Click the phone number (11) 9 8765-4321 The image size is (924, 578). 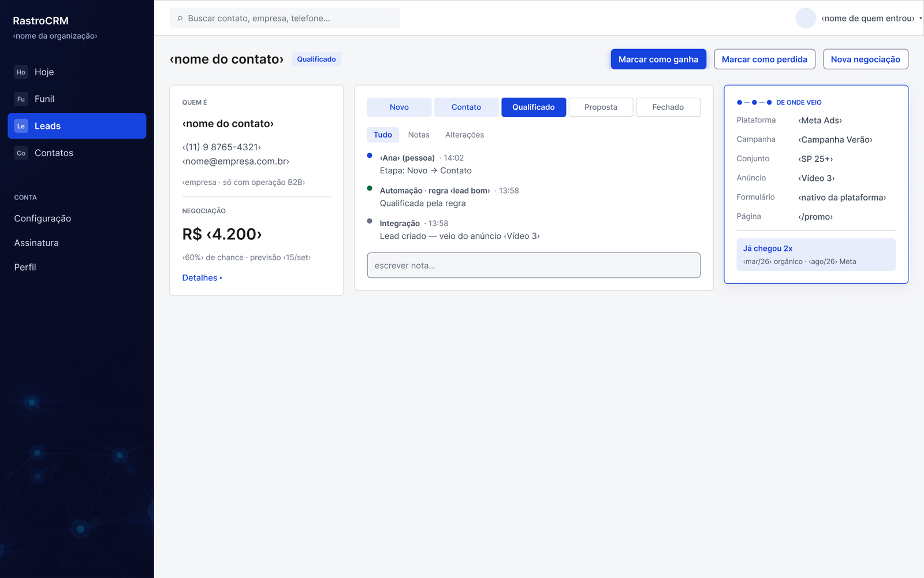[x=222, y=147]
